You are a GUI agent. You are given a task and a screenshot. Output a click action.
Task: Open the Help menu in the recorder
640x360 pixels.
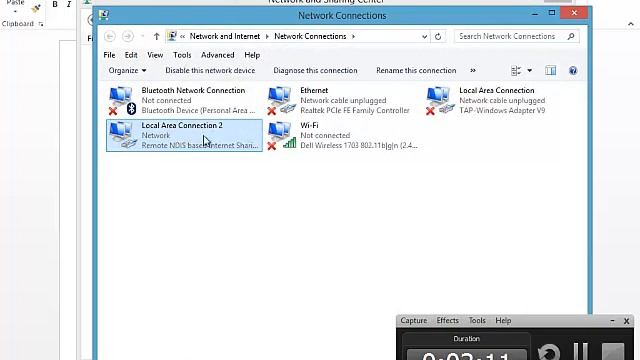click(x=503, y=321)
